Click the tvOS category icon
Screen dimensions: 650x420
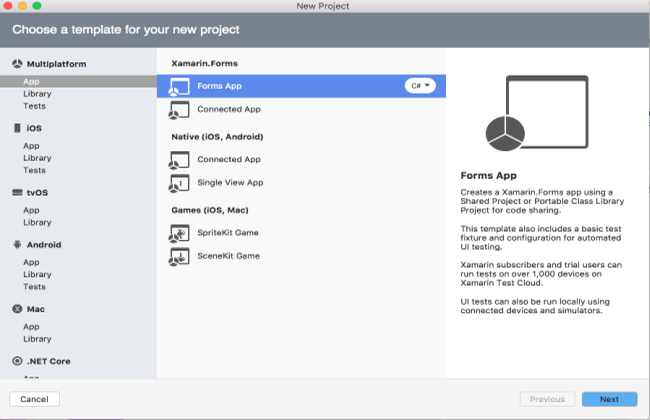pos(17,192)
